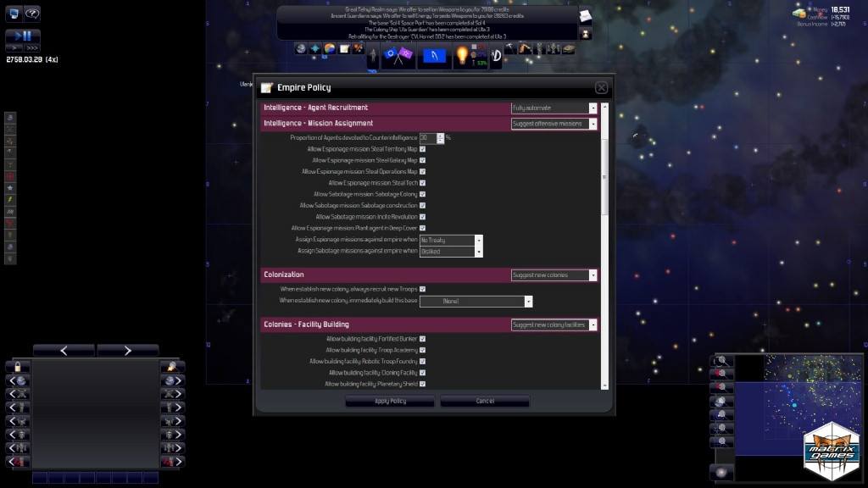Zoom to system level globe magnifier beside minimap
This screenshot has width=868, height=488.
pos(722,402)
